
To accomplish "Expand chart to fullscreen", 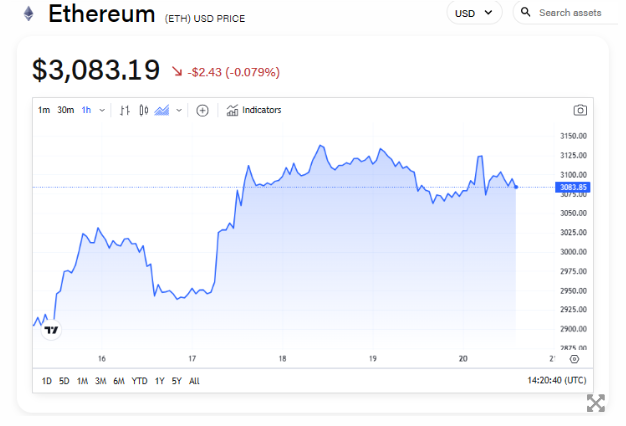I will [595, 403].
